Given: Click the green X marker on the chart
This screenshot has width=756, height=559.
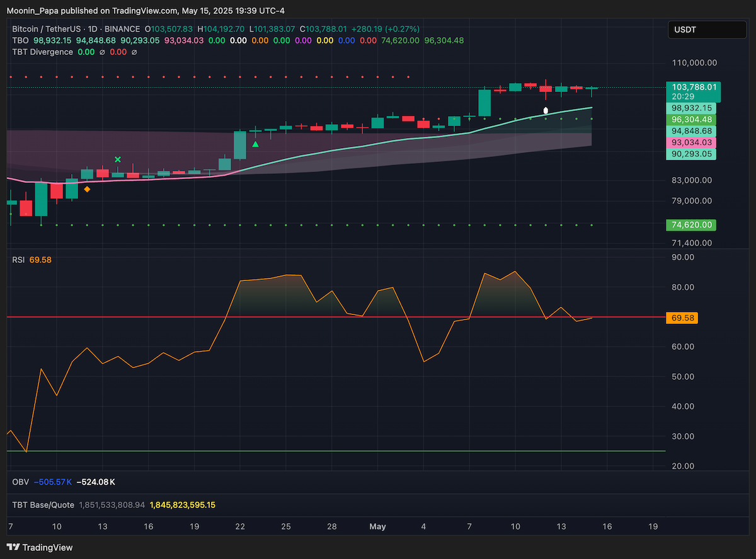Looking at the screenshot, I should tap(117, 160).
